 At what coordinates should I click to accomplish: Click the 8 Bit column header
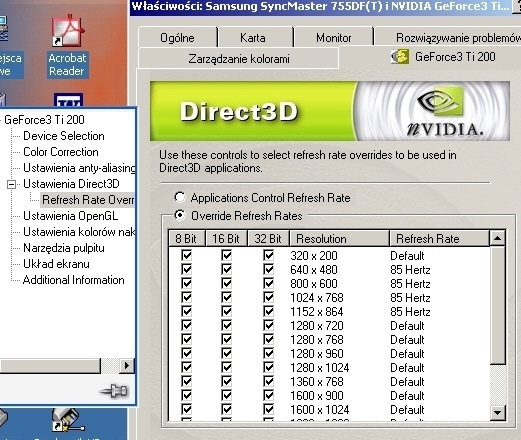click(x=187, y=239)
